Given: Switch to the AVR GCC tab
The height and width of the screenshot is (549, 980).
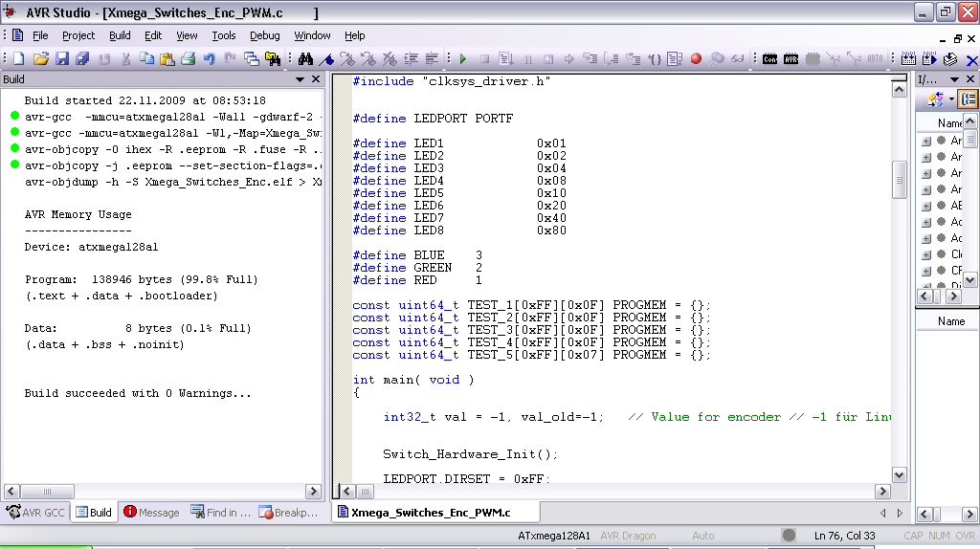Looking at the screenshot, I should click(x=35, y=512).
